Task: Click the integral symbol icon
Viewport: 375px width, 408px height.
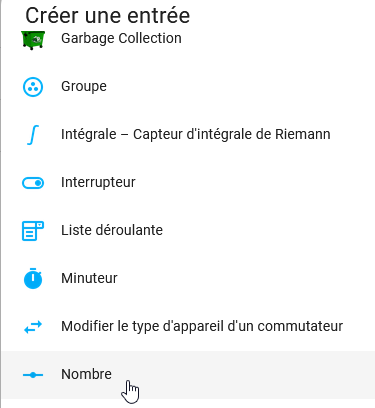Action: pyautogui.click(x=33, y=135)
